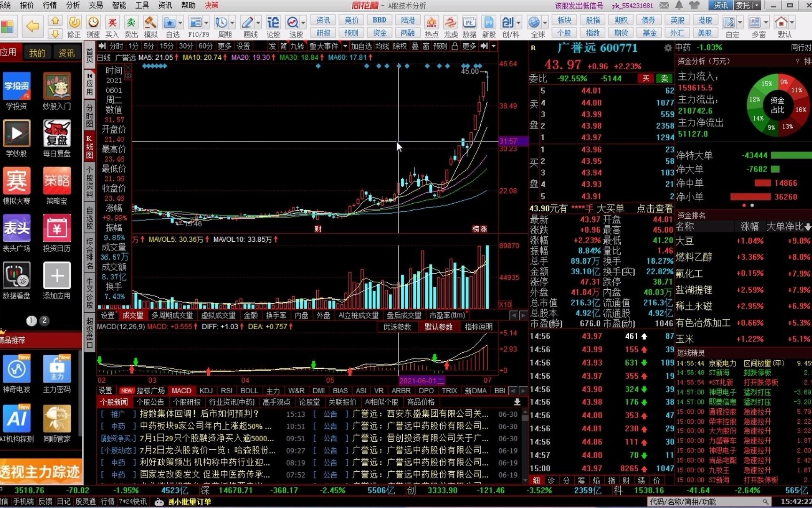Open the 神奇电波 app

(16, 375)
